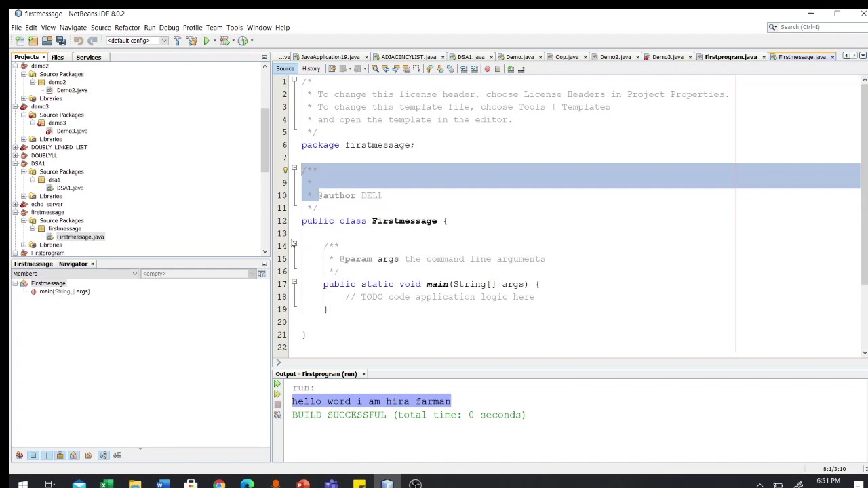Open the Source menu
The image size is (868, 488).
(100, 28)
